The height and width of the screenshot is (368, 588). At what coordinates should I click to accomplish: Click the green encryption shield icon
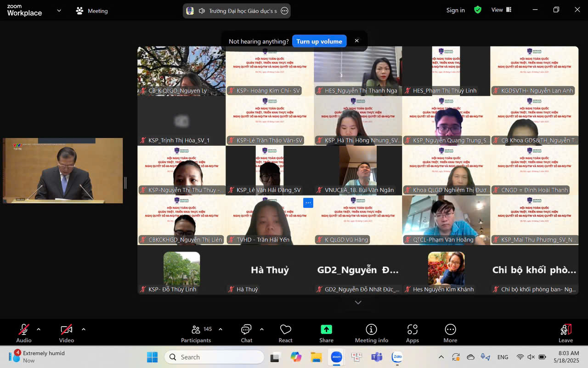click(x=478, y=10)
